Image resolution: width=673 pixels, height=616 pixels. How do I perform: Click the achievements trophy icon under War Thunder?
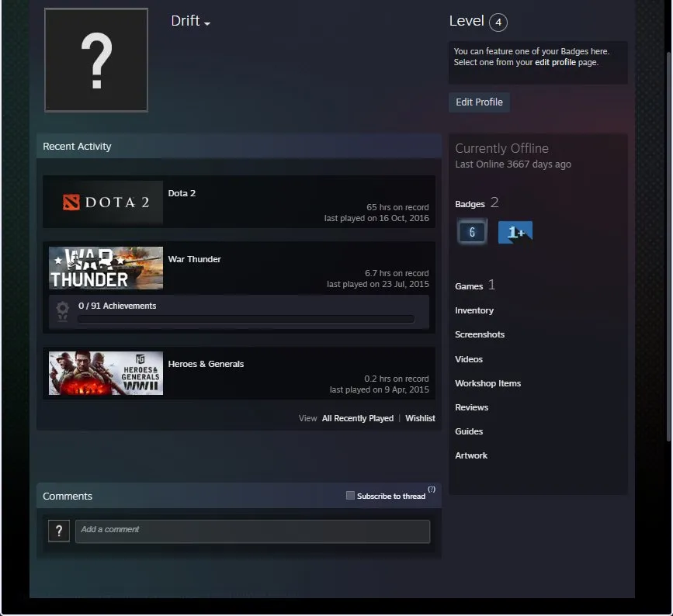(63, 311)
